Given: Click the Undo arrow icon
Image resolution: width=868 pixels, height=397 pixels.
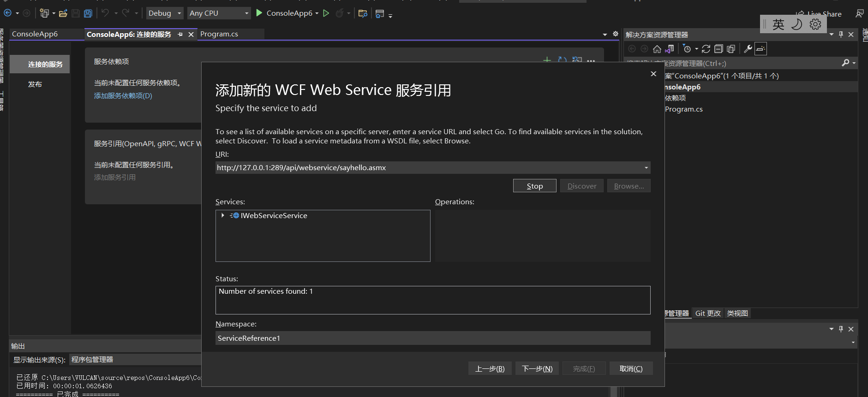Looking at the screenshot, I should [105, 13].
